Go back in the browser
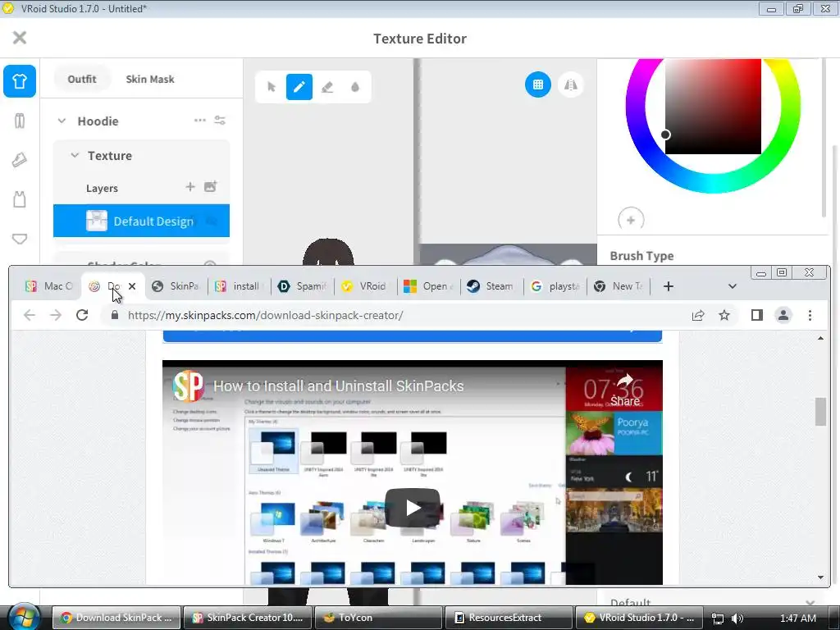The width and height of the screenshot is (840, 630). click(30, 315)
